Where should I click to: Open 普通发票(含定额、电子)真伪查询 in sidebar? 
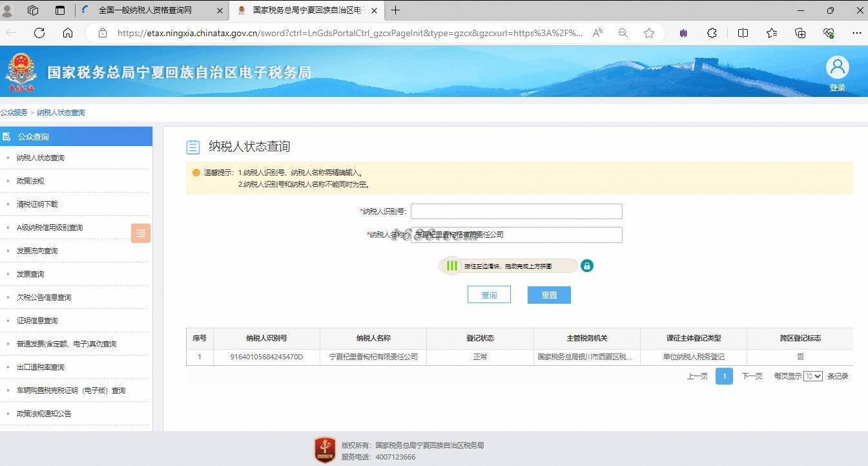click(67, 344)
